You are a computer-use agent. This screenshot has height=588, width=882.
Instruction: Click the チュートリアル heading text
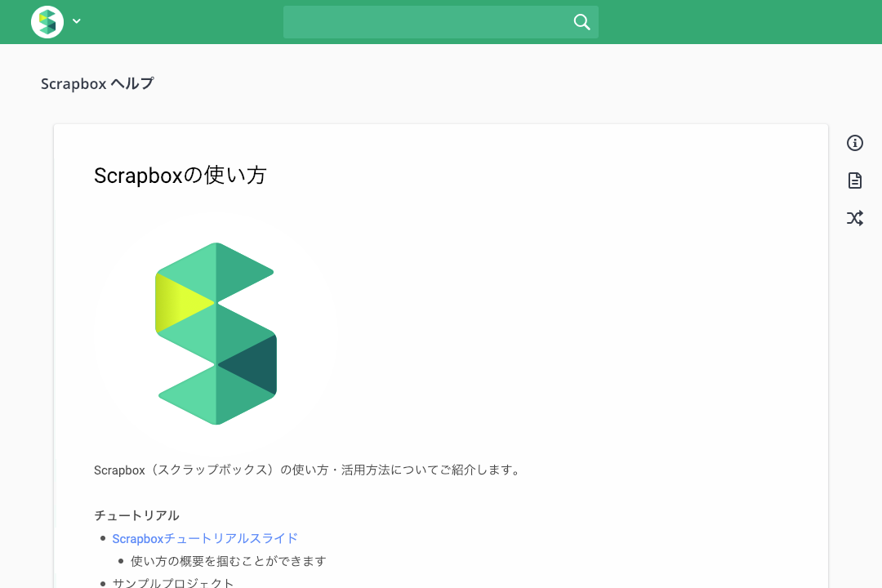pos(136,515)
